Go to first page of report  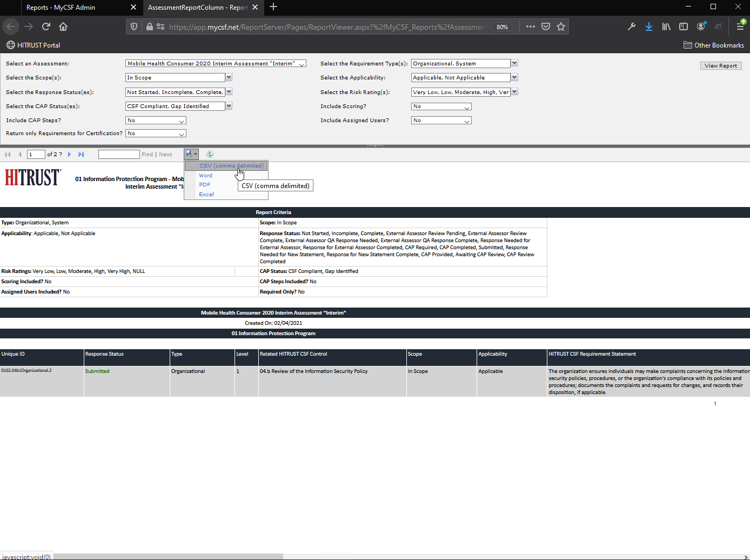point(8,155)
